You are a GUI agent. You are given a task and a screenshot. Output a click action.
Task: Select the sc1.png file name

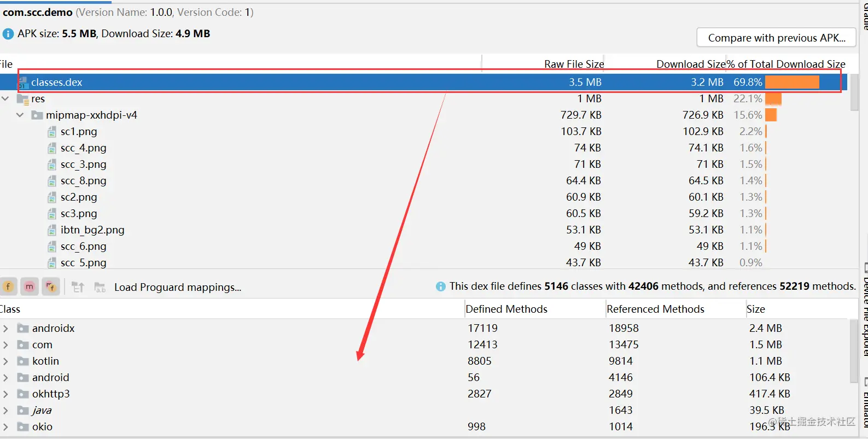[x=79, y=132]
